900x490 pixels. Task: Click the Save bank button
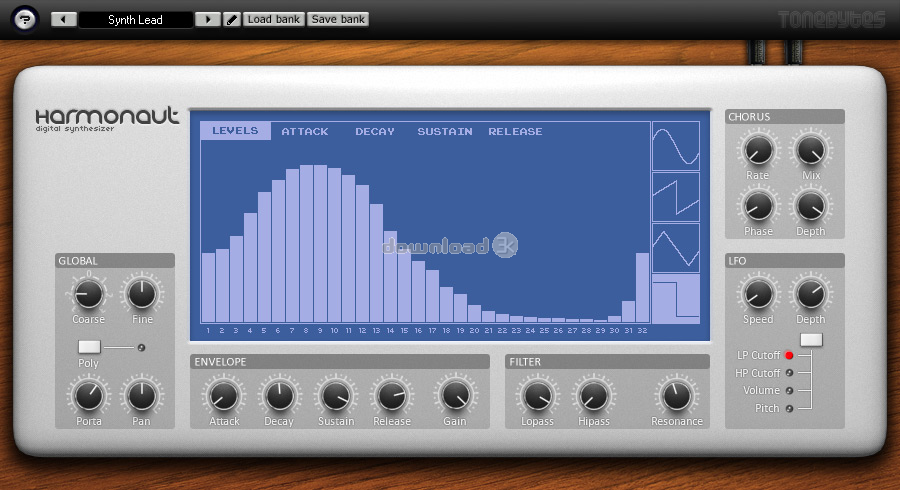pyautogui.click(x=338, y=19)
